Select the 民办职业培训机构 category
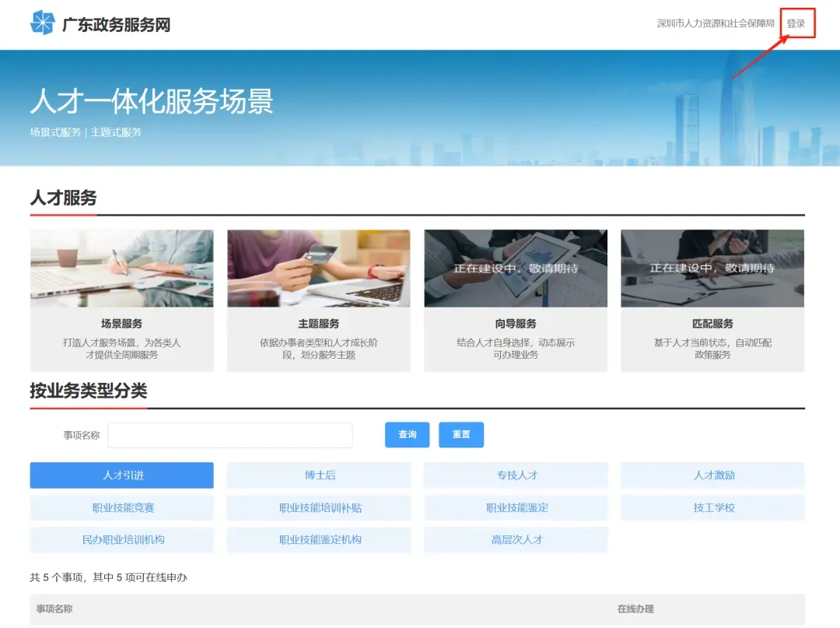Screen dimensions: 840x628 121,539
